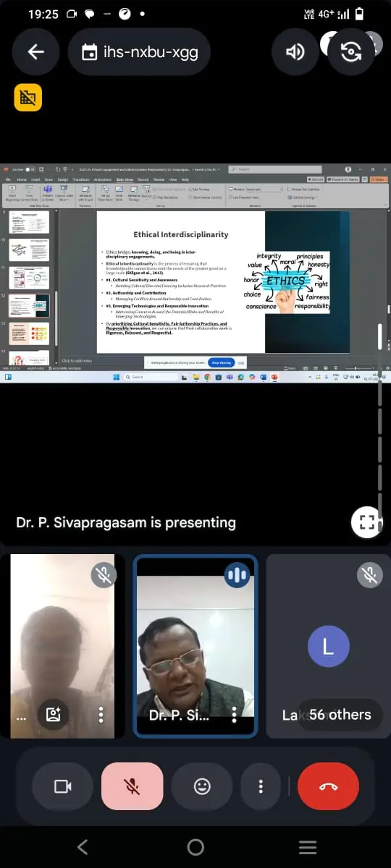Show the 56 others participant list

[x=340, y=715]
